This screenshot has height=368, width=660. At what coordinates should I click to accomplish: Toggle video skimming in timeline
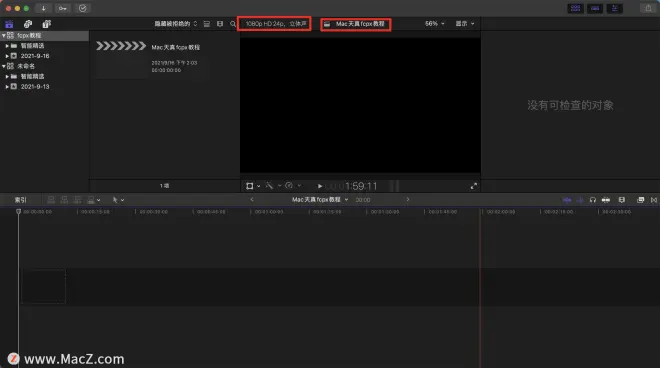pos(567,200)
